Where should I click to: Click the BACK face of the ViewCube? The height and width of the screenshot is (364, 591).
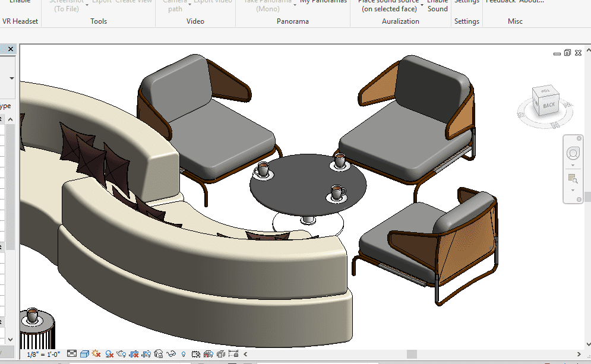(548, 105)
